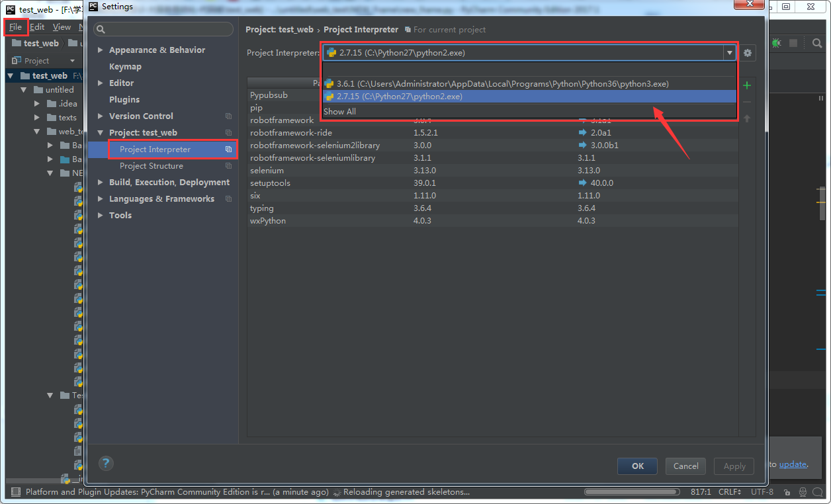
Task: Expand the Editor settings section
Action: point(101,83)
